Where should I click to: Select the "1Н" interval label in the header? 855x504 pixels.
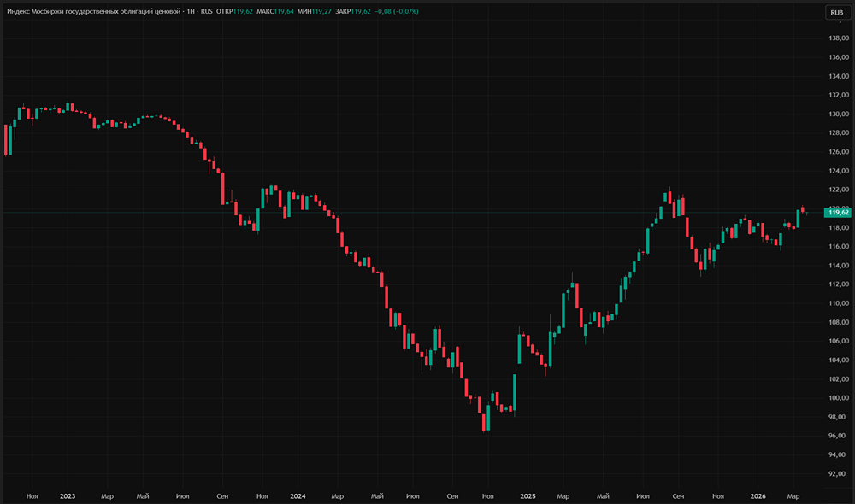tap(191, 11)
